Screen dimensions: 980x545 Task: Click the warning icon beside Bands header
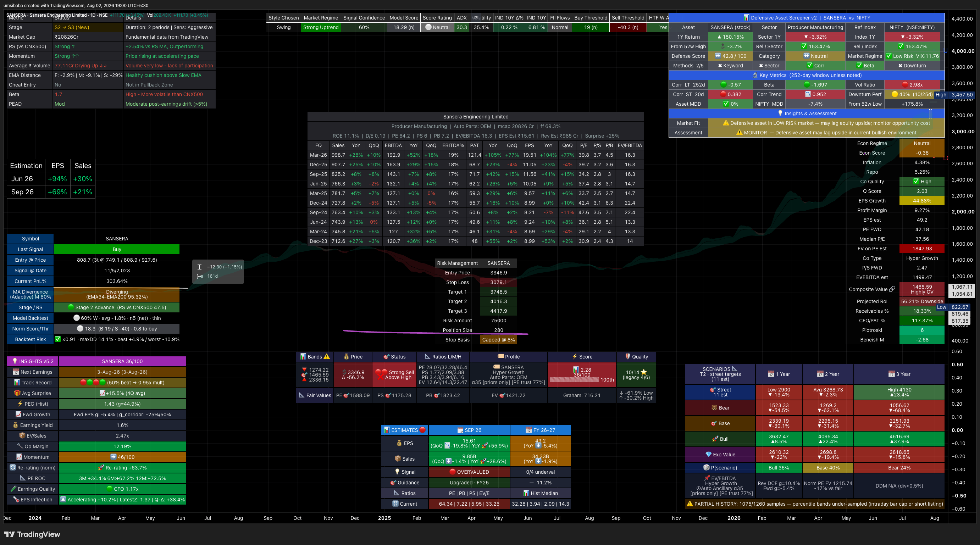point(326,356)
